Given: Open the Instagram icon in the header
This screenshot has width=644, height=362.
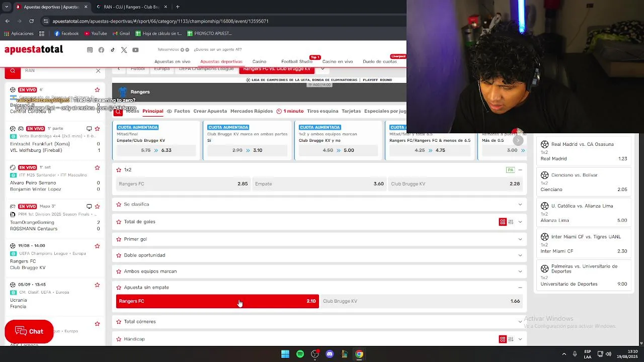Looking at the screenshot, I should tap(90, 50).
